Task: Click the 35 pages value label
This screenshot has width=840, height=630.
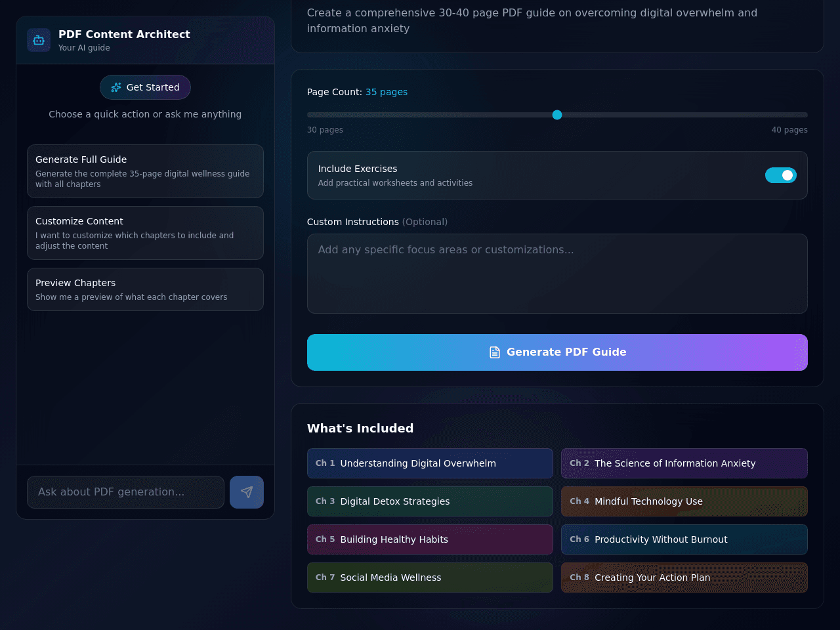Action: pos(387,92)
